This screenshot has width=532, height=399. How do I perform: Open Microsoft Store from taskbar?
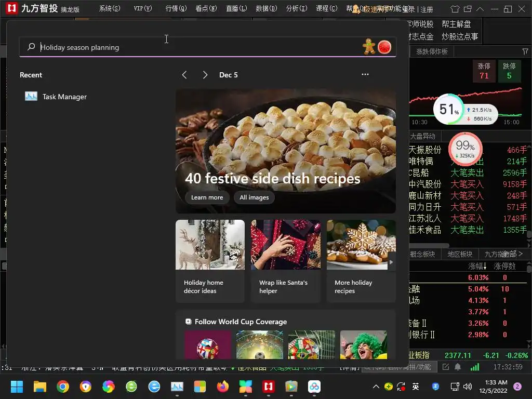(x=200, y=387)
